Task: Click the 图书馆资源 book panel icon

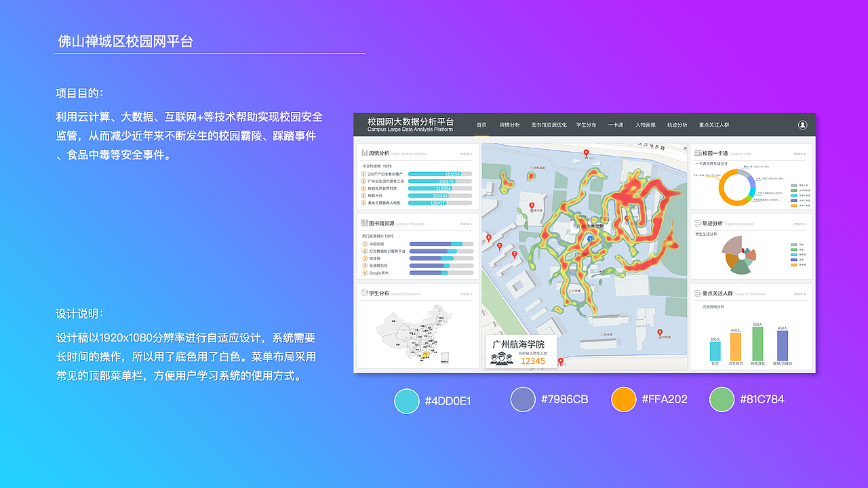Action: pos(363,223)
